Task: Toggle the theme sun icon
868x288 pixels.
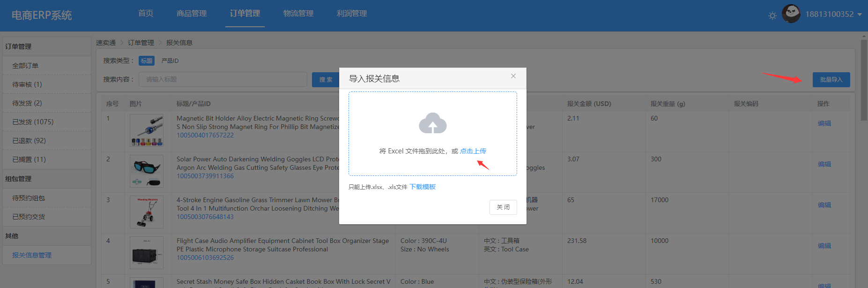Action: tap(772, 15)
